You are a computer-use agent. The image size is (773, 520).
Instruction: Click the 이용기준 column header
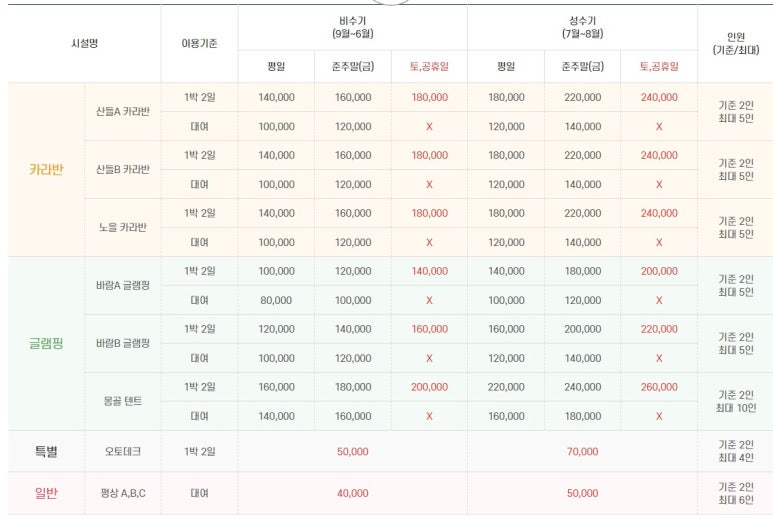click(x=199, y=44)
